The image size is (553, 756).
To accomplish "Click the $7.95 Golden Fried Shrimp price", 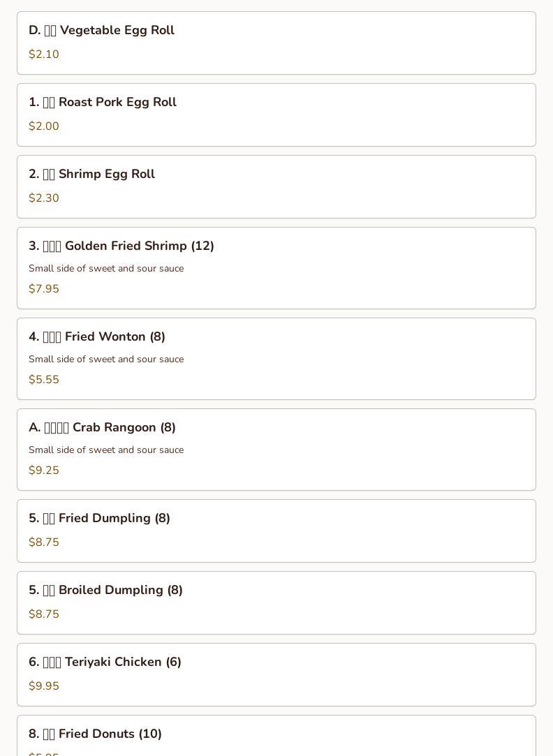I will tap(44, 289).
